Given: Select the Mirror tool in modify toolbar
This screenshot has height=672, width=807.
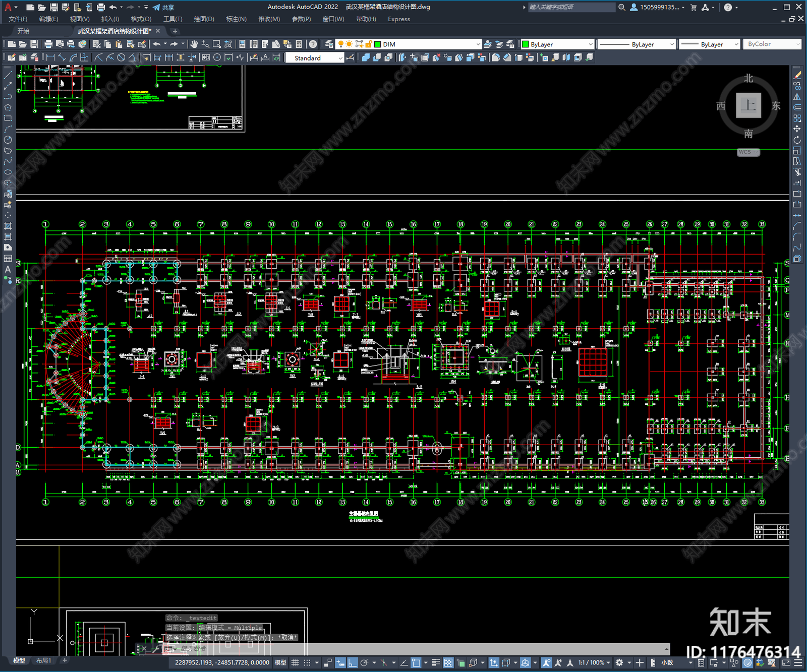Looking at the screenshot, I should coord(797,96).
